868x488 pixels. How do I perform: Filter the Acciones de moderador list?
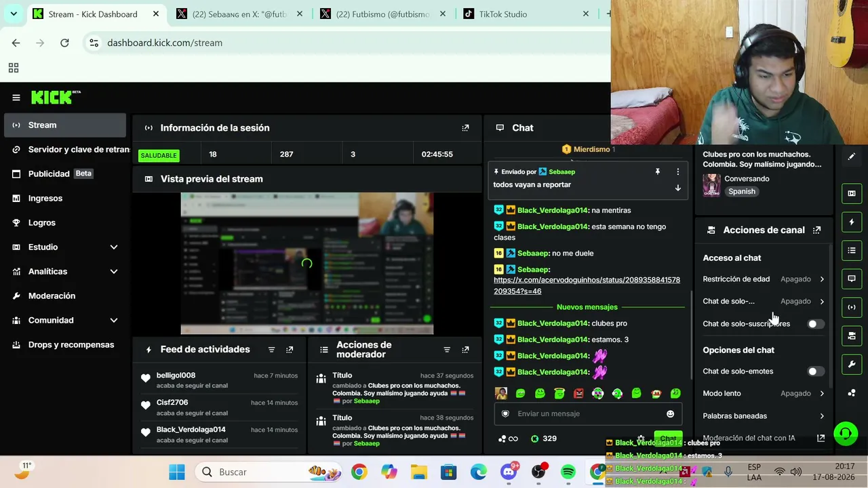(447, 350)
